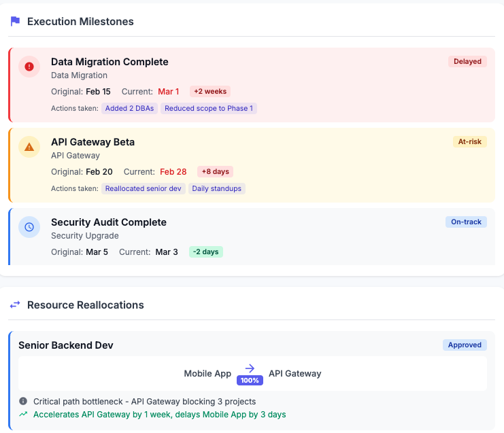
Task: Click the 100% allocation badge
Action: click(x=250, y=381)
